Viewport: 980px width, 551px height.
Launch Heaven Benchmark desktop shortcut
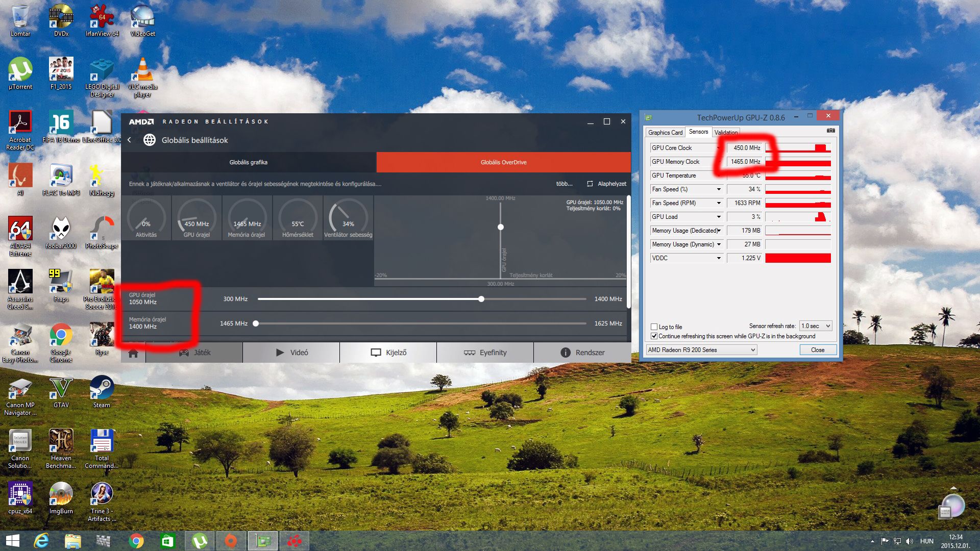tap(61, 449)
